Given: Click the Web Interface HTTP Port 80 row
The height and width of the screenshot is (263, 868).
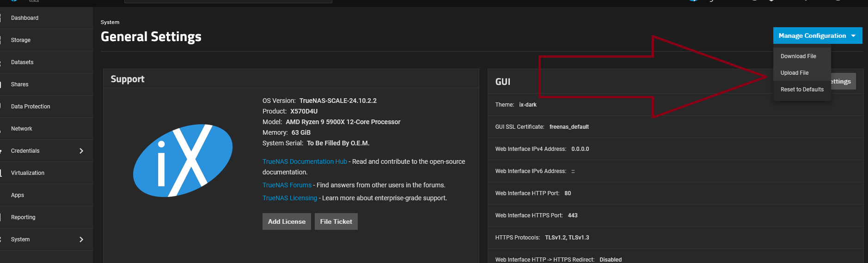Looking at the screenshot, I should point(675,193).
